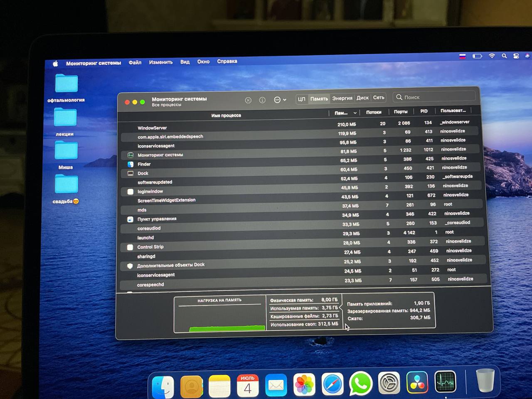This screenshot has height=399, width=532.
Task: Open Control Center from the menu bar
Action: pos(516,56)
